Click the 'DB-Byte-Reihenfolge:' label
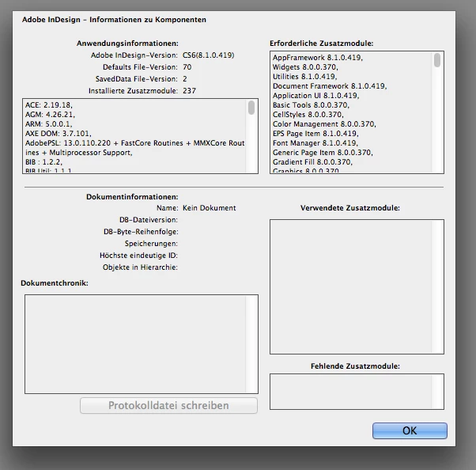Viewport: 476px width, 470px height. (x=141, y=232)
